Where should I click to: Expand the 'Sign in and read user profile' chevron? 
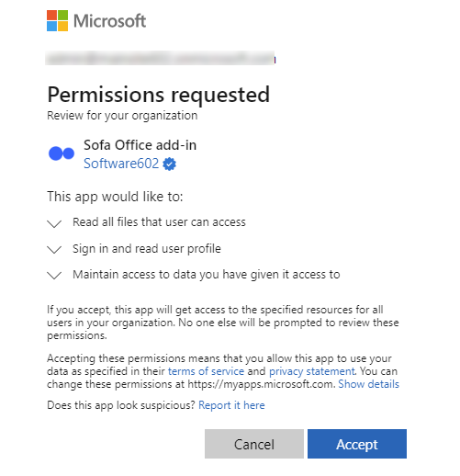point(54,250)
